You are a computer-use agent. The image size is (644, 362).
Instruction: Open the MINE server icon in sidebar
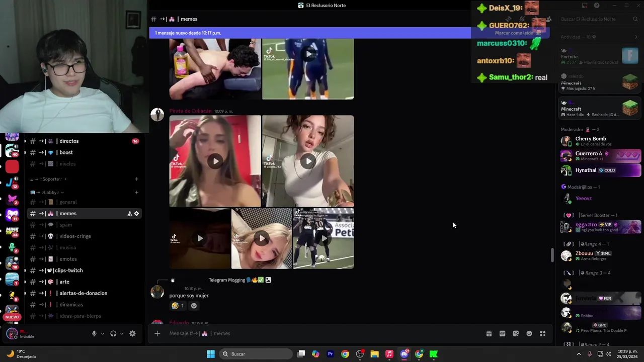12,231
